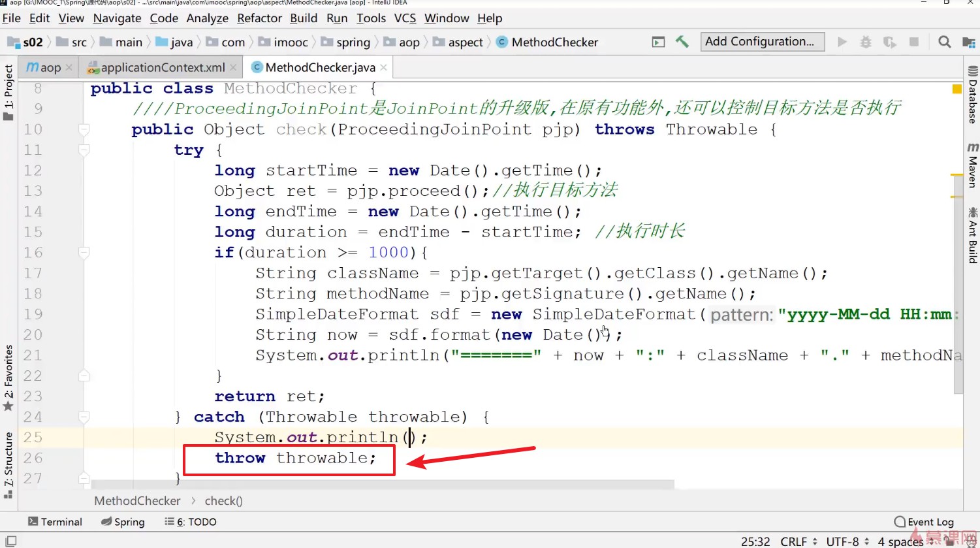
Task: Click the editor's horizontal scrollbar
Action: [383, 485]
